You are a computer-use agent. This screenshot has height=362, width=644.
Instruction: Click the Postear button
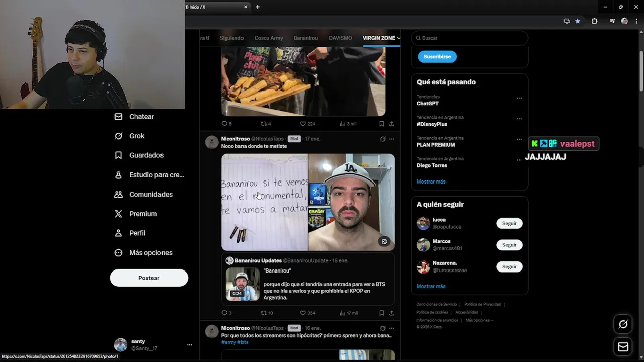pos(149,278)
